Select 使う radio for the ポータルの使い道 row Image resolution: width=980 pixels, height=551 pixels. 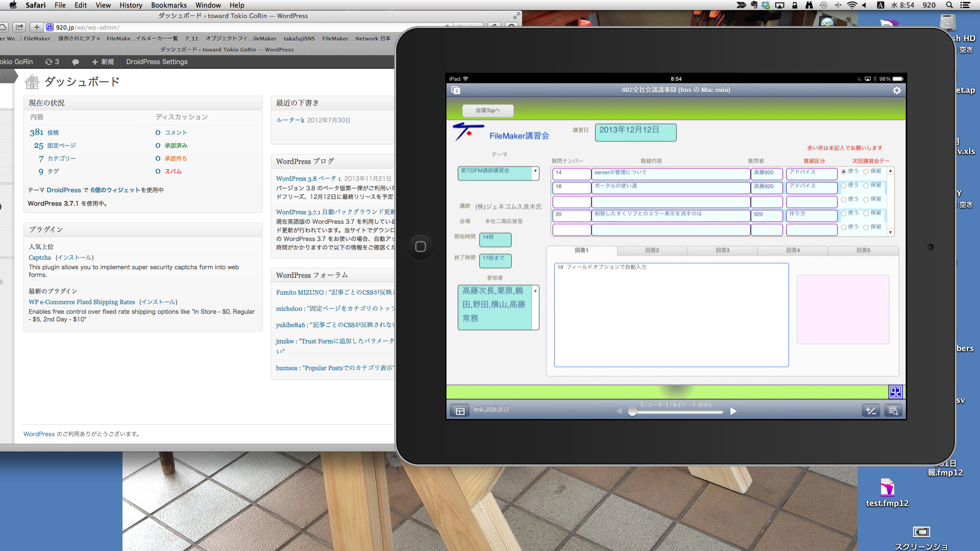[844, 186]
